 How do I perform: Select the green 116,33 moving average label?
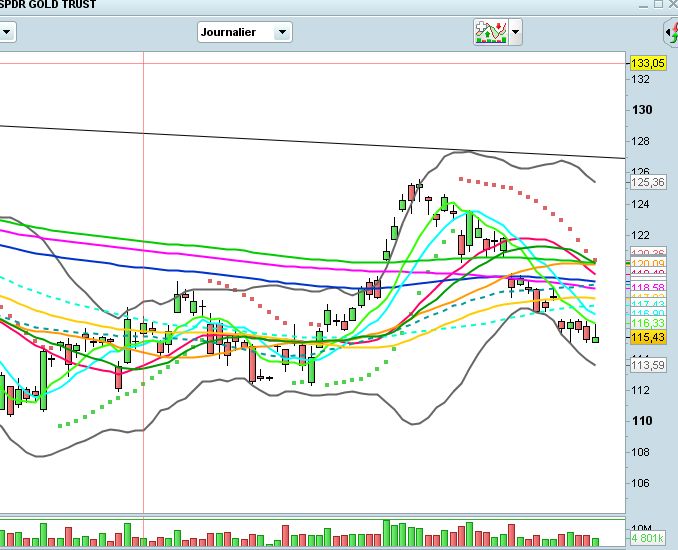[x=647, y=323]
